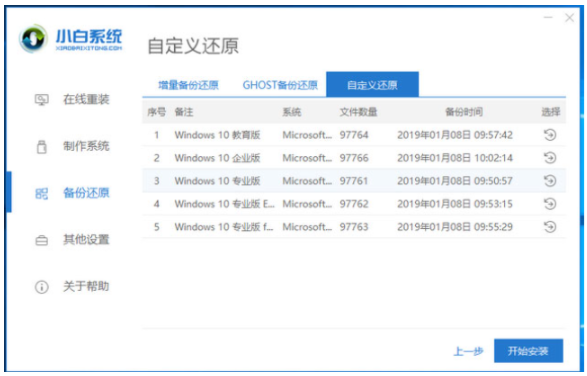Viewport: 587px width, 376px height.
Task: Select restore icon for row 5 backup
Action: pos(550,227)
